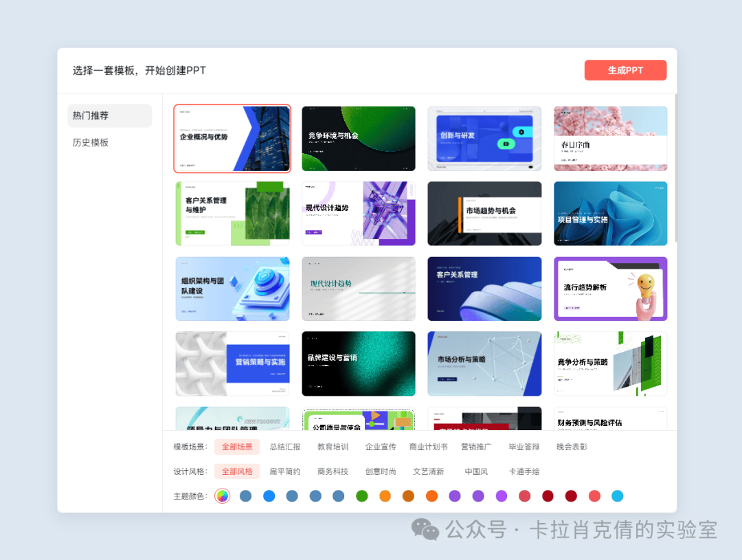The height and width of the screenshot is (560, 742).
Task: Open the 项目管理与实施 template
Action: [x=610, y=213]
